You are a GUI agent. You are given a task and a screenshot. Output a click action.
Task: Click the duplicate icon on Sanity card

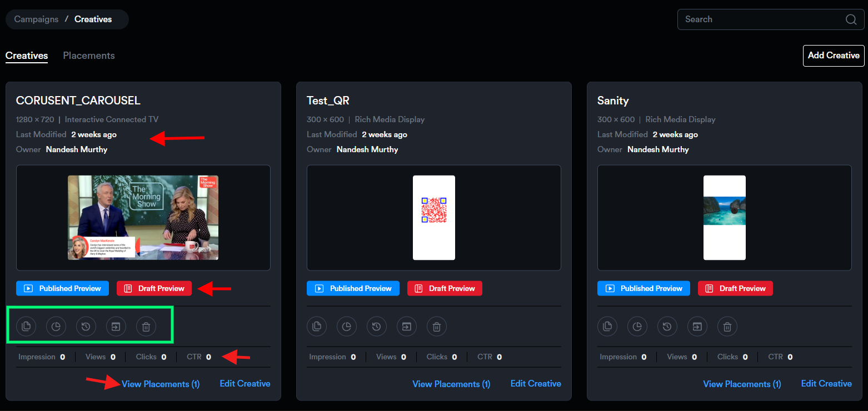607,327
